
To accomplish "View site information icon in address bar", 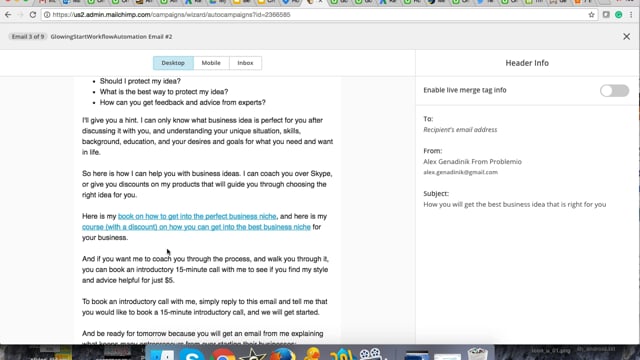I will 47,15.
